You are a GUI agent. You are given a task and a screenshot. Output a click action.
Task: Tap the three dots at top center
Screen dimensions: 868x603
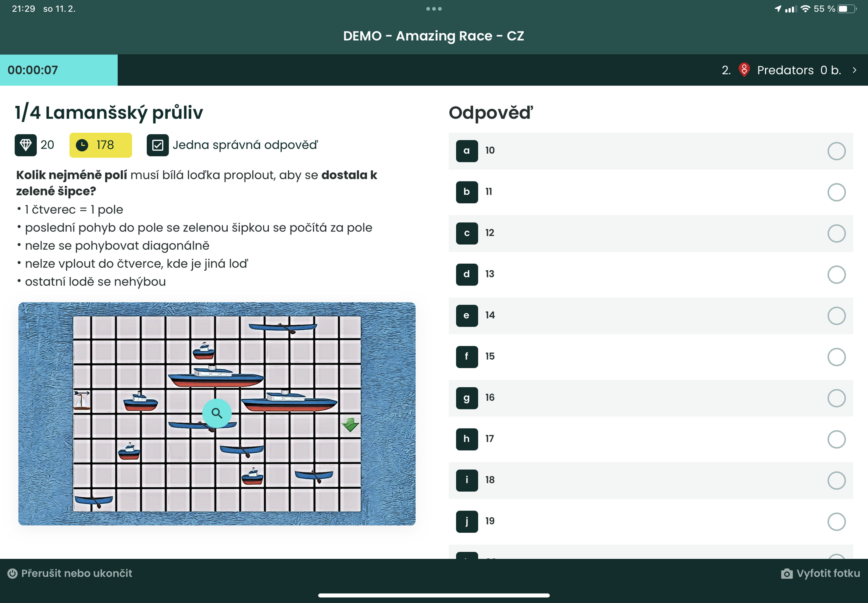(x=434, y=9)
